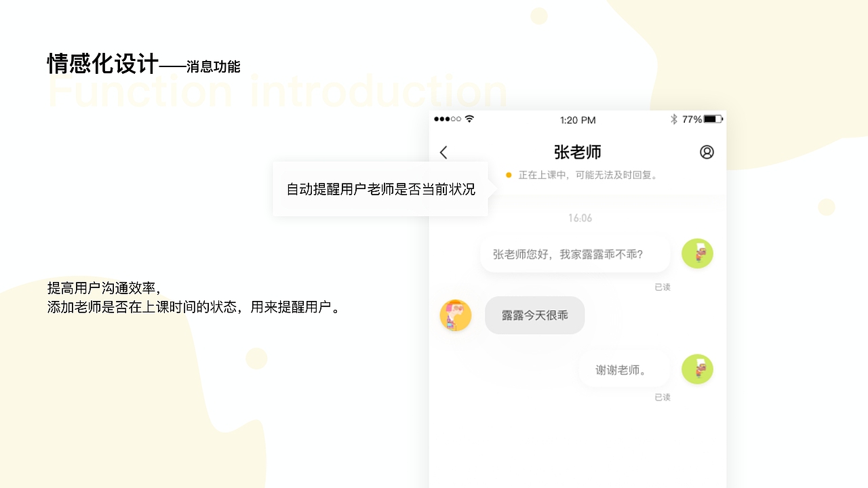Select the Wi-Fi icon on the phone status bar
This screenshot has height=488, width=868.
[x=469, y=118]
